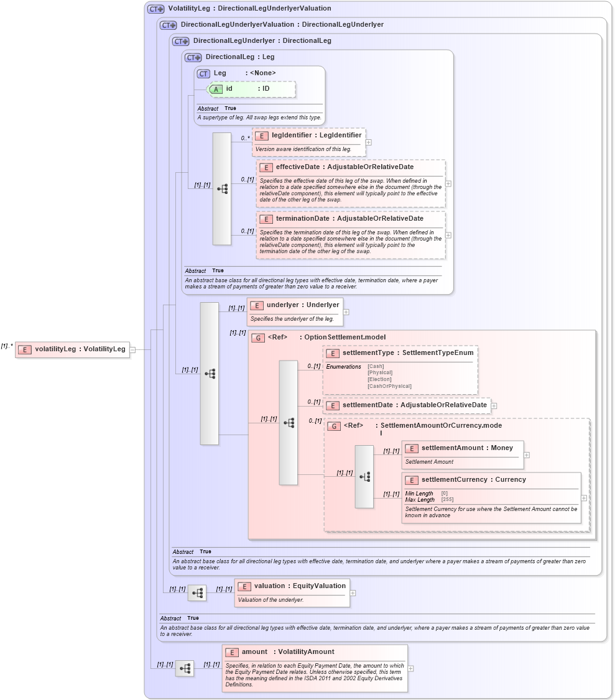Screen dimensions: 615x700
Task: Click the CT icon on the Leg type header
Action: coord(202,73)
